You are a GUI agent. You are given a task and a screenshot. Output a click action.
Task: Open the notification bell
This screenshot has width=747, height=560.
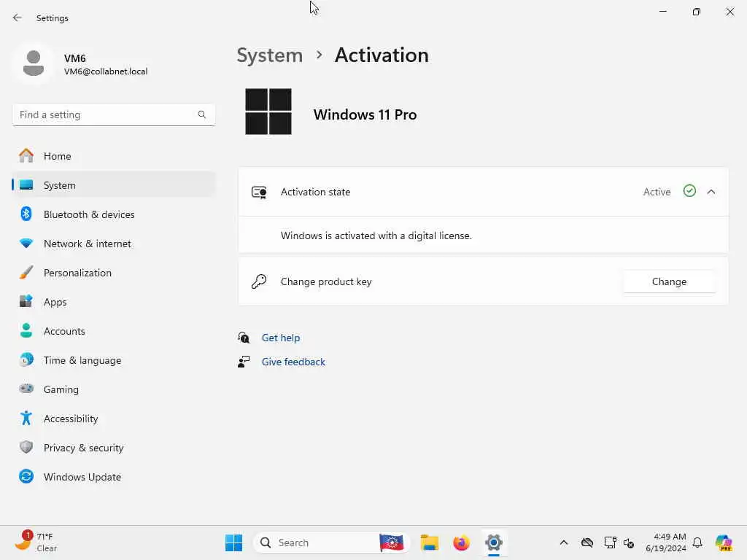[697, 542]
